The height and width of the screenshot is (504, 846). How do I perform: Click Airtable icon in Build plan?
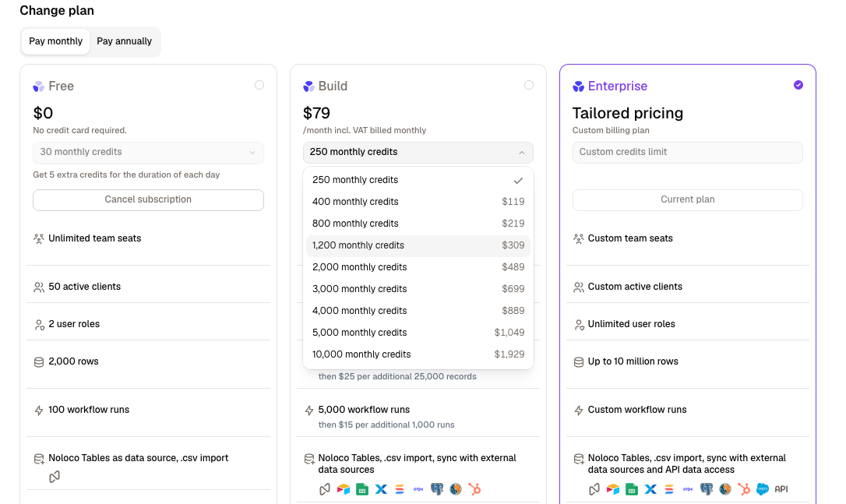(x=344, y=489)
